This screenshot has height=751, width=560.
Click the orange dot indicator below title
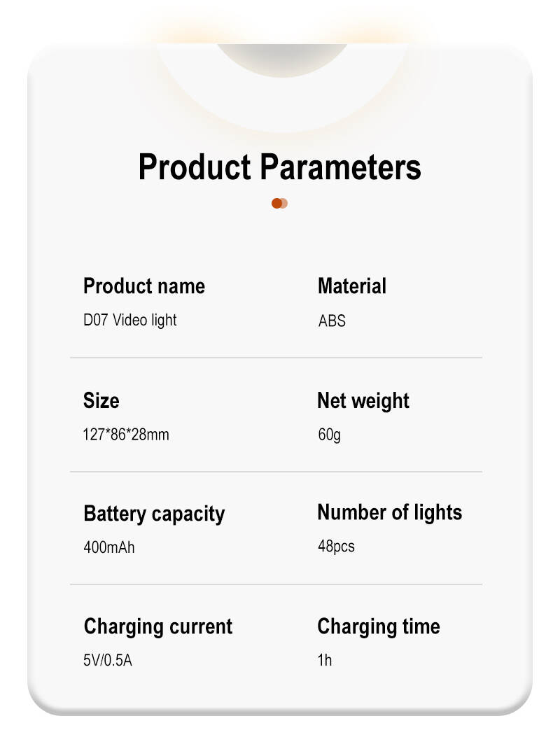point(280,203)
